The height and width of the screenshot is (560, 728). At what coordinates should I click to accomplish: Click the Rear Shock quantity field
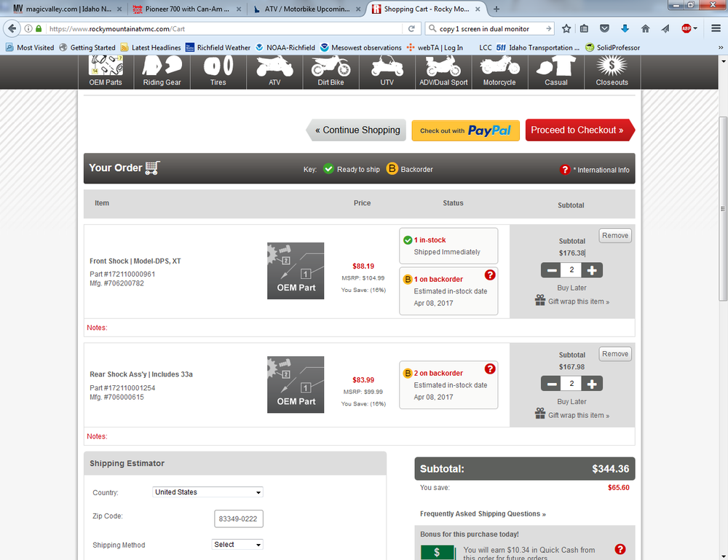(x=571, y=384)
